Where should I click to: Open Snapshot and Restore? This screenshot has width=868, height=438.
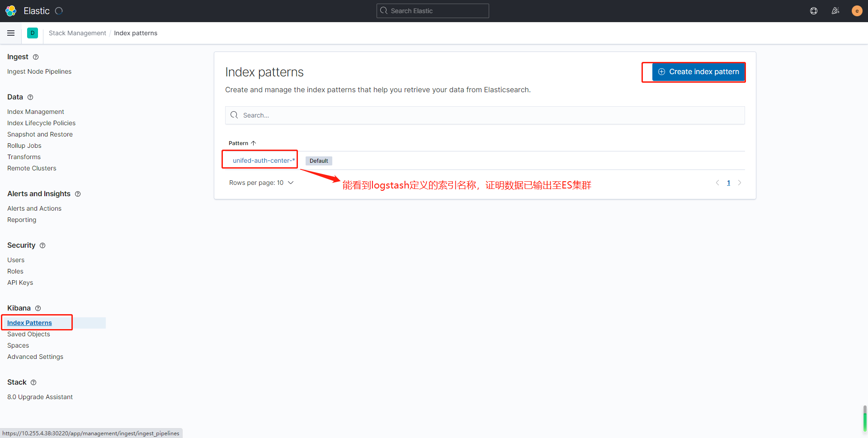[x=40, y=134]
